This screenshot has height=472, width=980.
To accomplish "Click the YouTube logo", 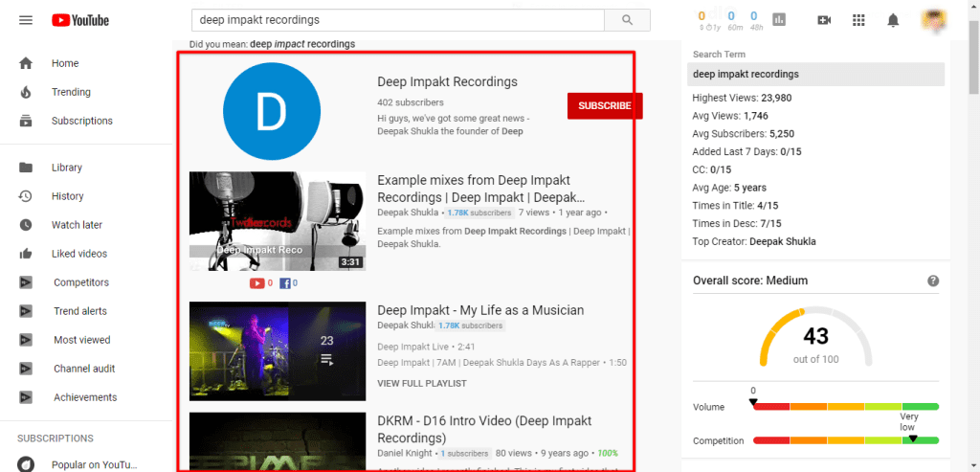I will [x=80, y=21].
